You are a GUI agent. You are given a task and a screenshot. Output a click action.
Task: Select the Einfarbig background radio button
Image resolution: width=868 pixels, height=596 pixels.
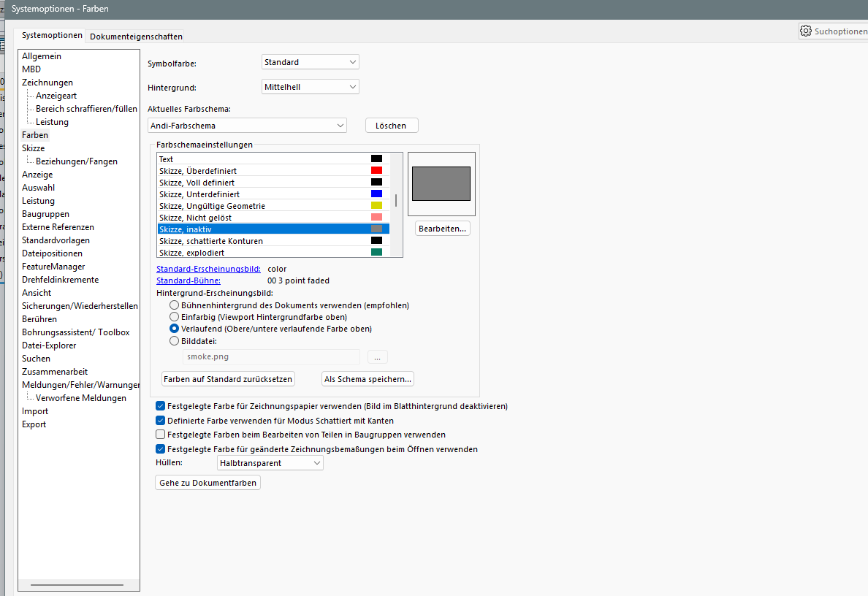pos(174,317)
